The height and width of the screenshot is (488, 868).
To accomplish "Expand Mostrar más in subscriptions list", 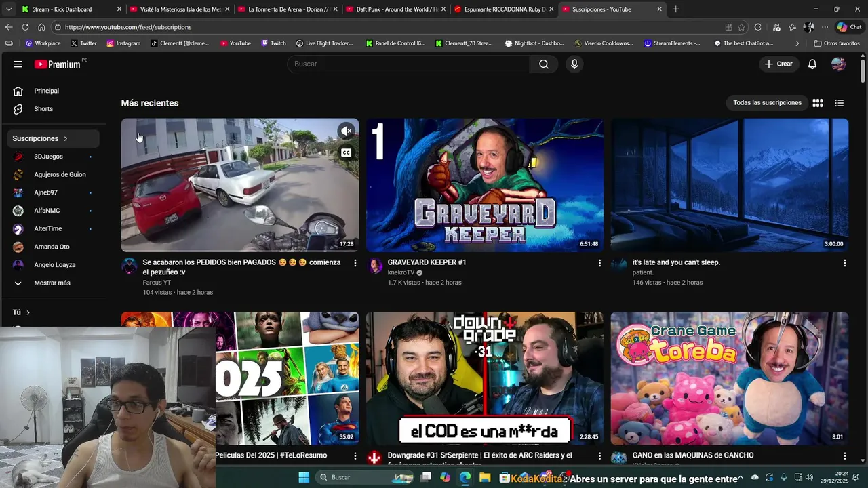I will [x=53, y=283].
